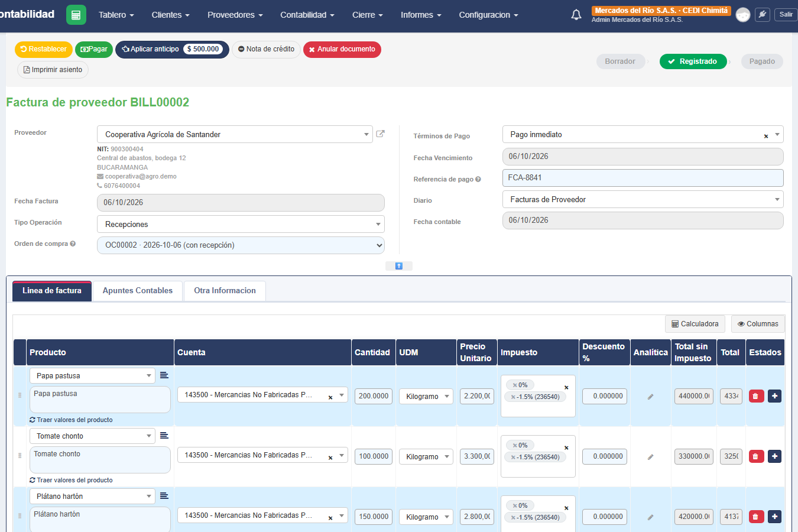Image resolution: width=798 pixels, height=532 pixels.
Task: Clear payment terms with the x icon
Action: click(766, 136)
